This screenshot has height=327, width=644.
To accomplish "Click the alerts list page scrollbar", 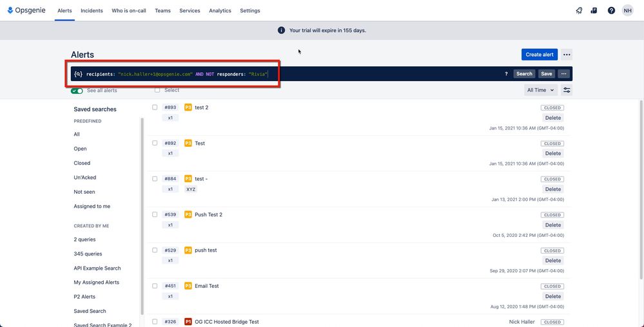I will click(641, 189).
